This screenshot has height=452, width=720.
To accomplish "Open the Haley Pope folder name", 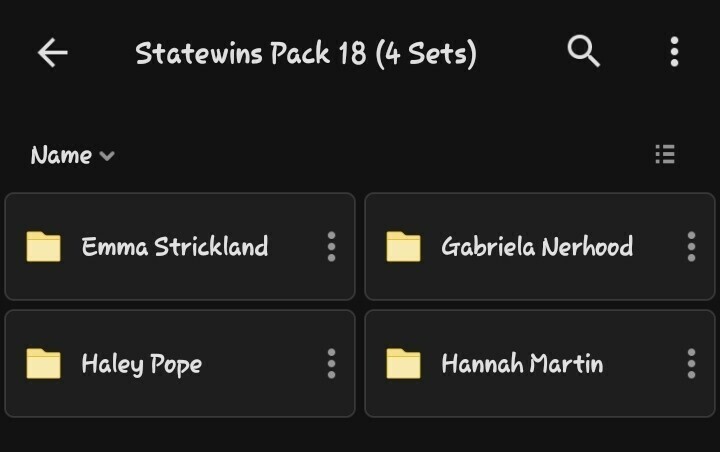I will pyautogui.click(x=141, y=365).
